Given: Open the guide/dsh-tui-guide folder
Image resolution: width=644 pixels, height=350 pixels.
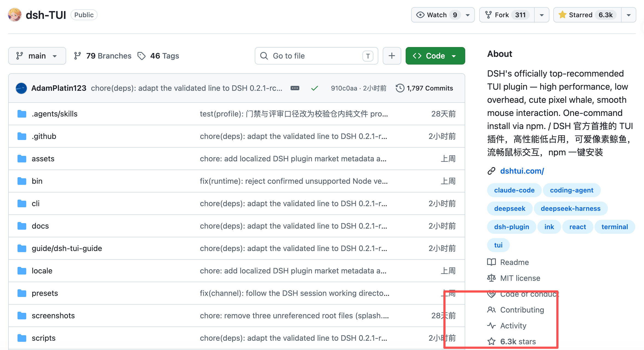Looking at the screenshot, I should (67, 248).
